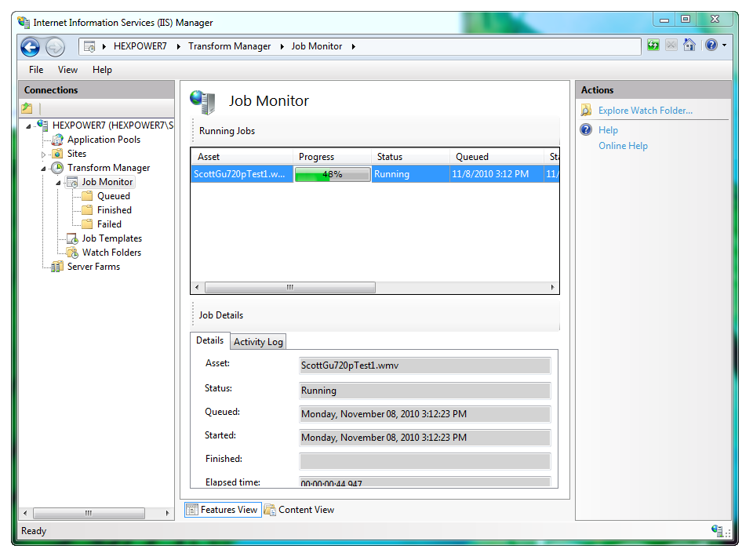753x560 pixels.
Task: Click the Stop icon in the address toolbar
Action: [x=671, y=45]
